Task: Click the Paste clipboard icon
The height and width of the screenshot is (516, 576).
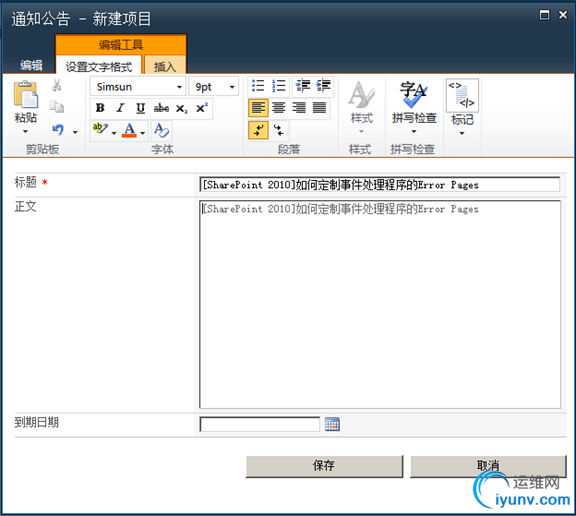Action: (25, 94)
